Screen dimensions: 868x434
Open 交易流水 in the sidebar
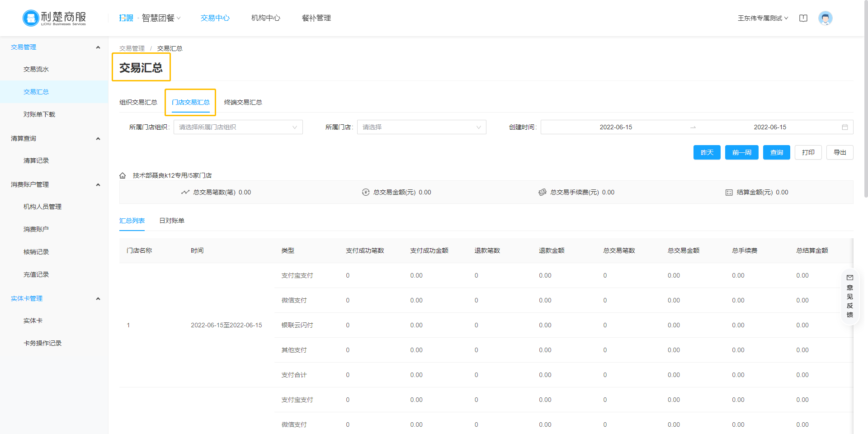36,69
